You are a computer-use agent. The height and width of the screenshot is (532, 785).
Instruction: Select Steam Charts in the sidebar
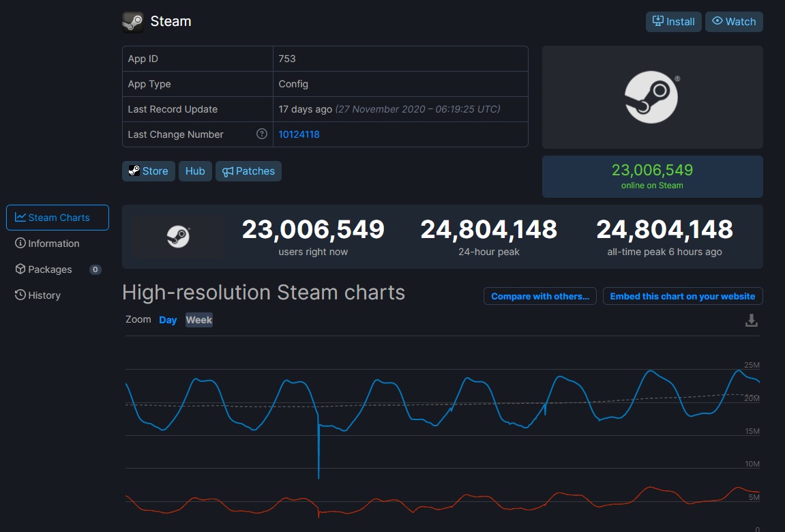pos(57,218)
